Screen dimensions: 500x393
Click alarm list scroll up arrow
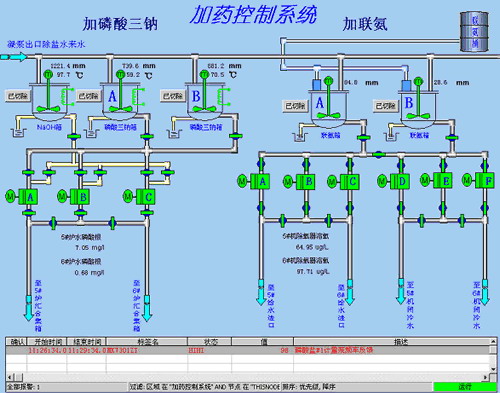[x=493, y=341]
